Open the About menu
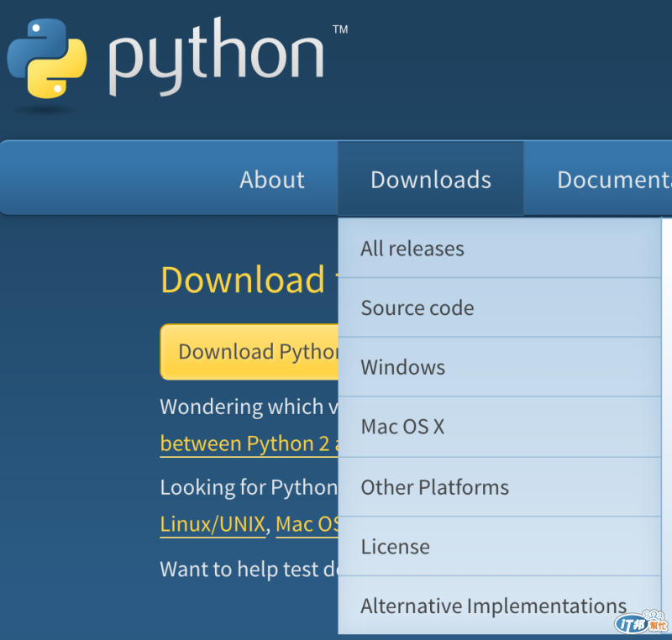Image resolution: width=672 pixels, height=640 pixels. [x=272, y=180]
